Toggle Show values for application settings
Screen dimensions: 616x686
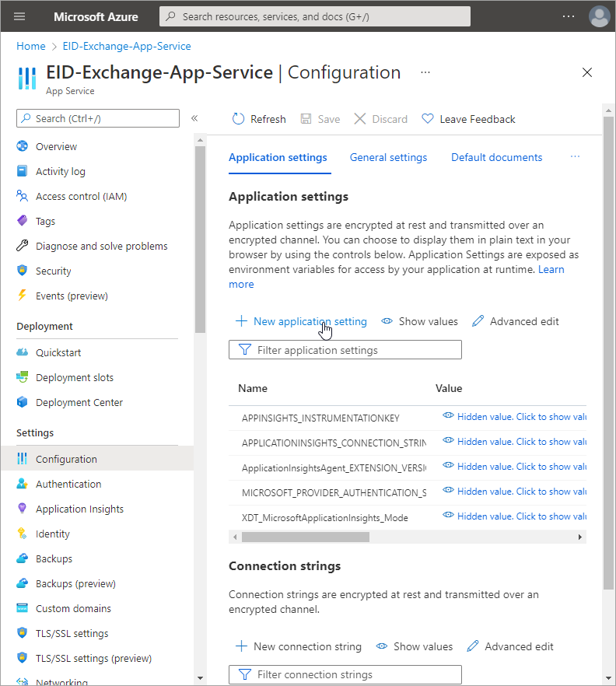419,321
